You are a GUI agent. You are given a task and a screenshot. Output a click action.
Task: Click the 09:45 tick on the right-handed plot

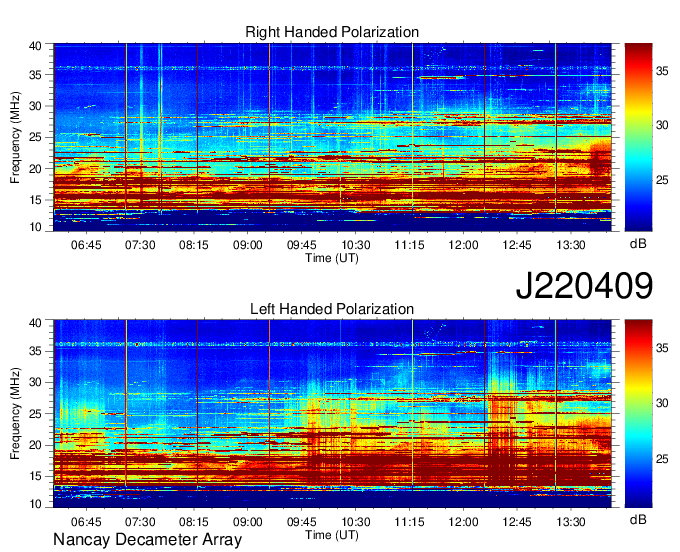(301, 245)
